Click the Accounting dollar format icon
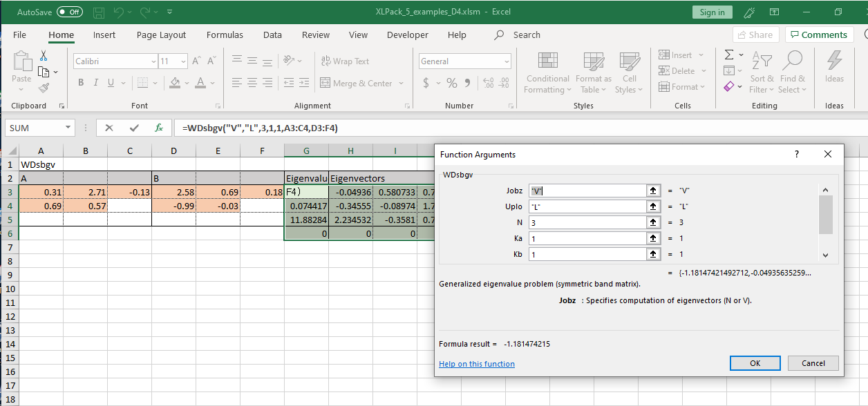Viewport: 868px width, 406px height. click(426, 83)
